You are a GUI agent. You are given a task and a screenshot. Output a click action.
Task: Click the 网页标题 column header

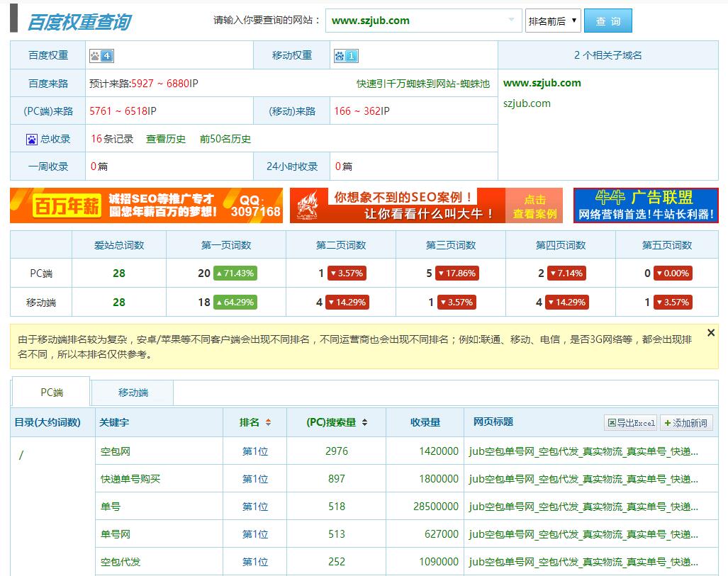click(x=493, y=422)
